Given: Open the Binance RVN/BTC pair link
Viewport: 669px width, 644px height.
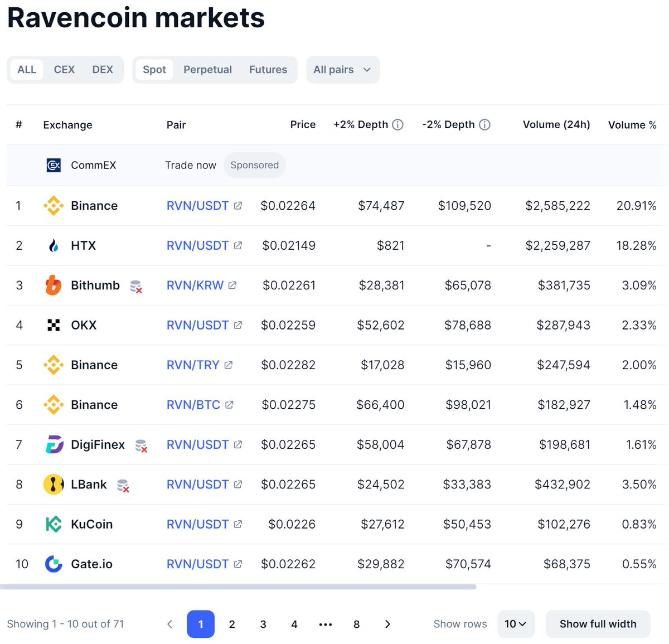Looking at the screenshot, I should coord(193,405).
